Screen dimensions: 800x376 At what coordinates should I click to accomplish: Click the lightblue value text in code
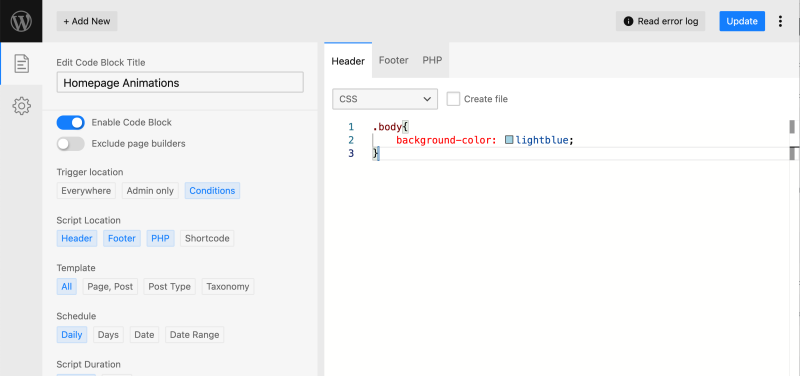tap(542, 140)
